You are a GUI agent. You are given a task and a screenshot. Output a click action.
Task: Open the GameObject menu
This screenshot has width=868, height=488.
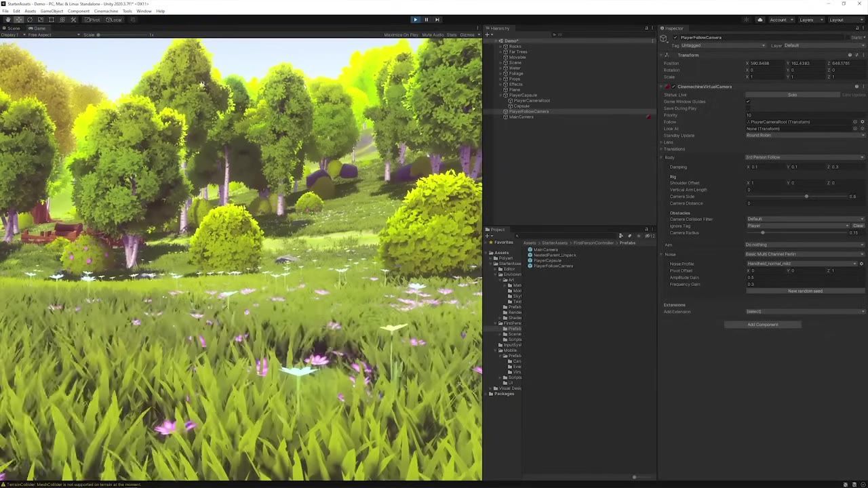click(x=52, y=12)
